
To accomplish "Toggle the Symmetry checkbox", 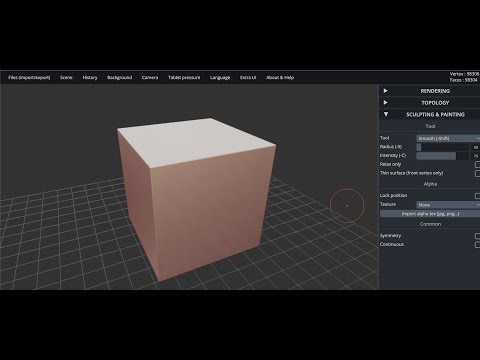I will pyautogui.click(x=477, y=236).
